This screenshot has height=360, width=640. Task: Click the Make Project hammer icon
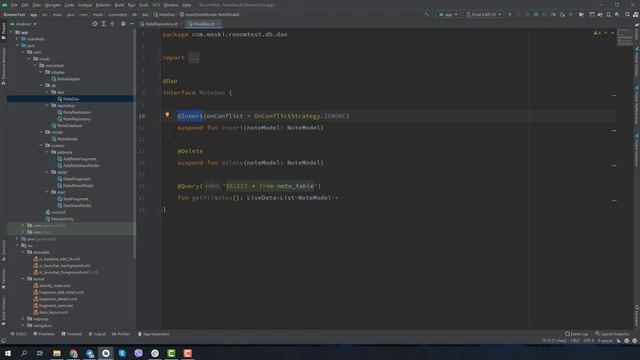pos(427,14)
